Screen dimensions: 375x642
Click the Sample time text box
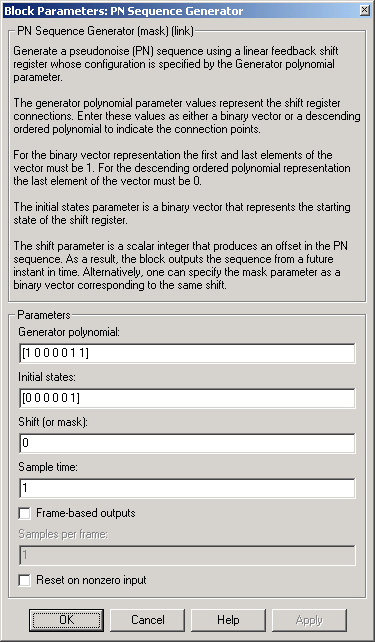click(187, 488)
